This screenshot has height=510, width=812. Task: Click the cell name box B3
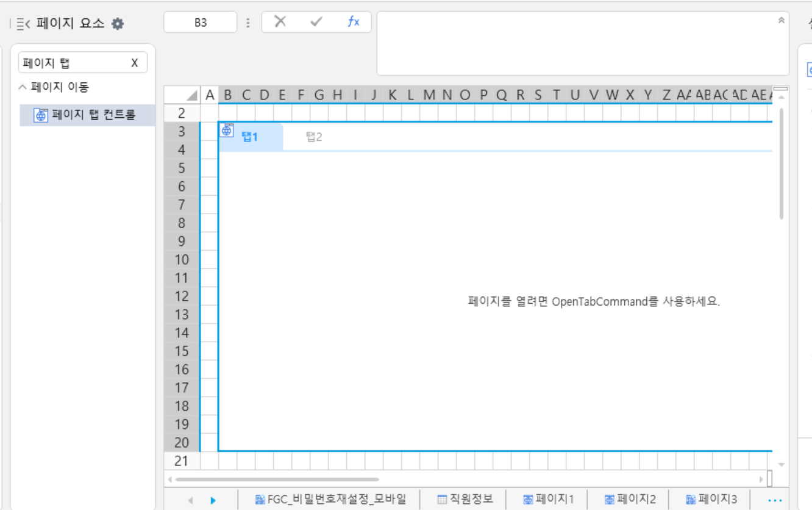point(201,23)
